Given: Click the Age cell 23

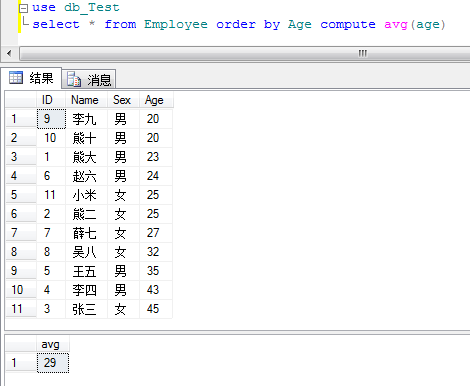Looking at the screenshot, I should point(156,157).
